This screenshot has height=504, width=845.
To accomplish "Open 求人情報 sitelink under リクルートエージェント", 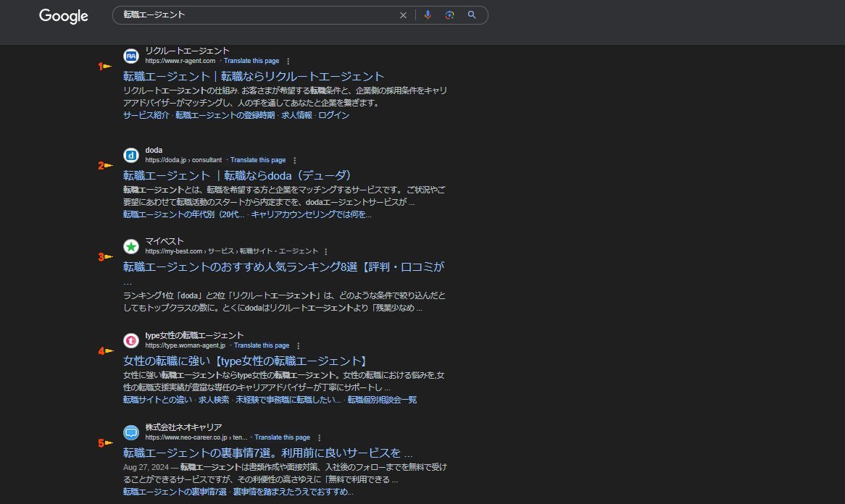I will 296,115.
